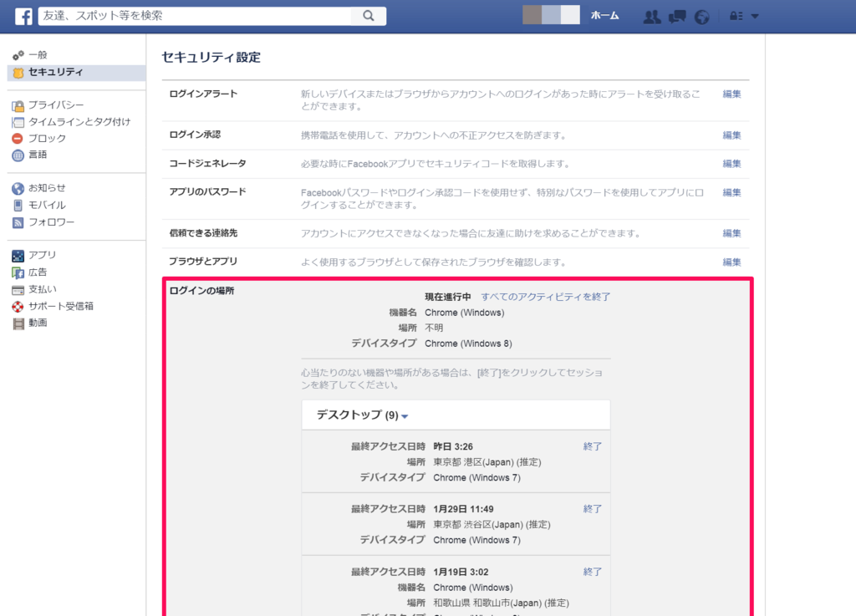Edit ログインアラート setting
The width and height of the screenshot is (856, 616).
731,94
